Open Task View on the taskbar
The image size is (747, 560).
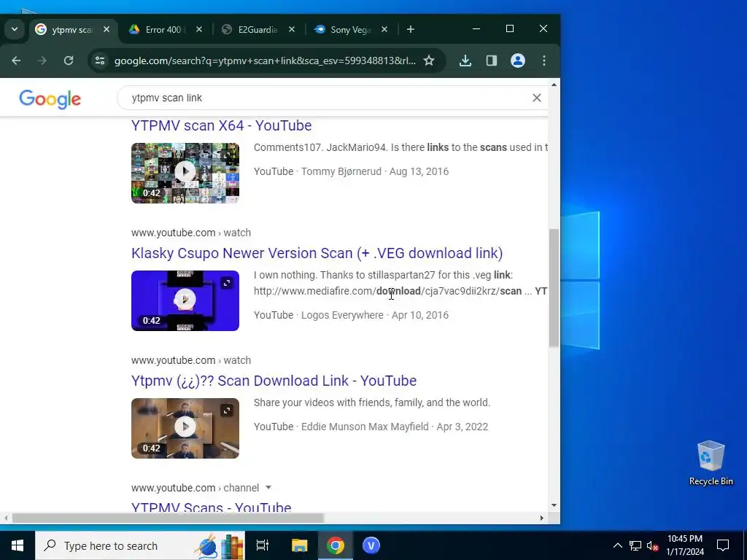coord(263,545)
